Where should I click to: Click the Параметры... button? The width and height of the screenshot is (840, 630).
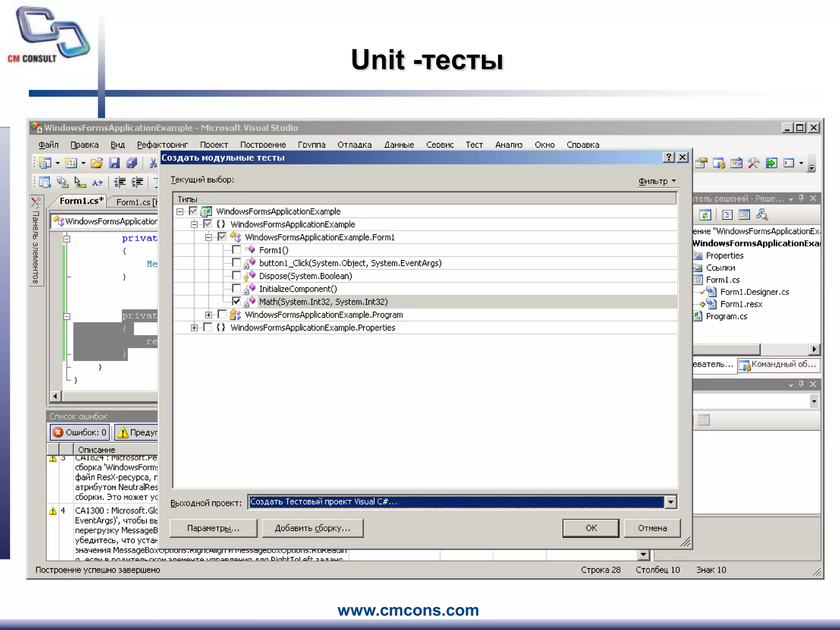tap(213, 528)
